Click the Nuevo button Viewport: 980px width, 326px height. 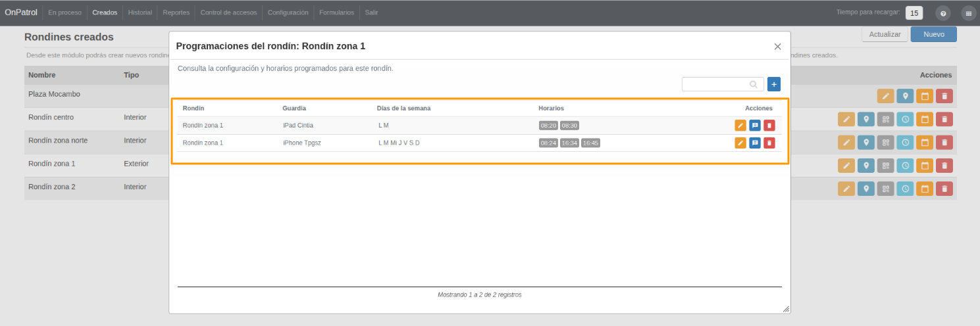coord(934,34)
